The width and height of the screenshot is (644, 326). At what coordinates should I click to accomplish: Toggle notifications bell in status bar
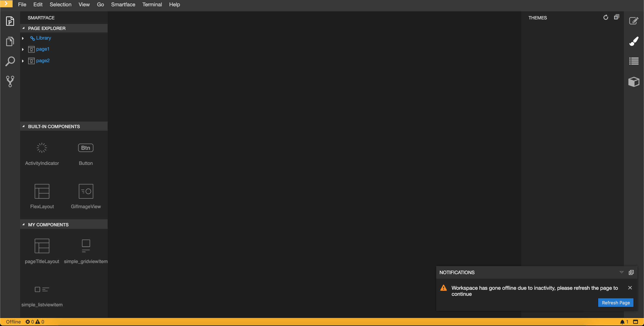[x=622, y=322]
